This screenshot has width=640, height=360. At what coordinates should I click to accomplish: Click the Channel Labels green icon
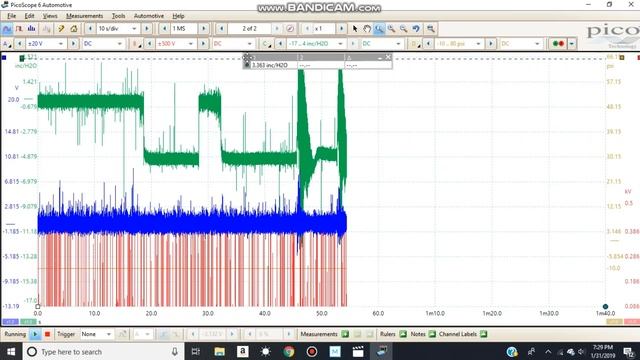click(484, 334)
